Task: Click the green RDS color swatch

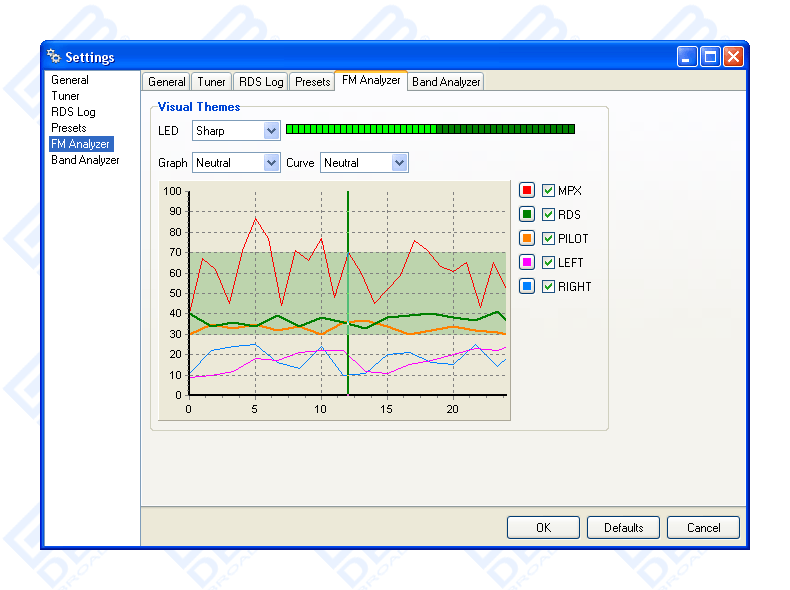Action: (527, 215)
